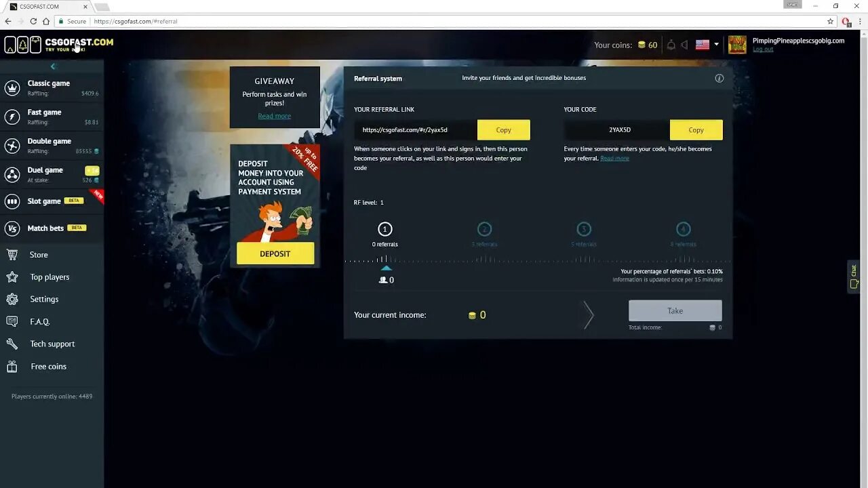
Task: Click the referral progress marker
Action: click(386, 268)
